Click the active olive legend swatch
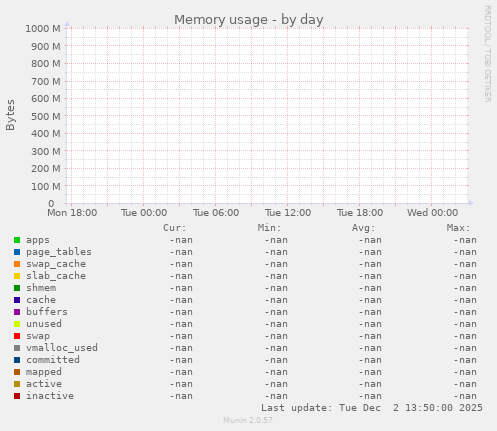The image size is (497, 431). point(17,384)
